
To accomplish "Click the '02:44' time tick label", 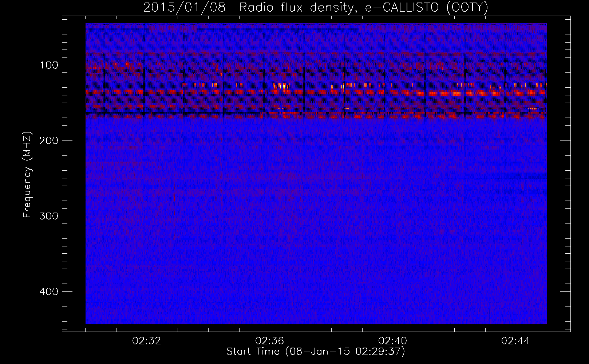I will [516, 341].
